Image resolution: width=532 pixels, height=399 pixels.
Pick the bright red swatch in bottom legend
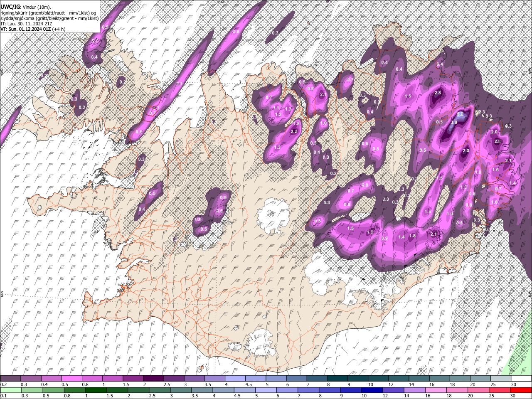521,390
